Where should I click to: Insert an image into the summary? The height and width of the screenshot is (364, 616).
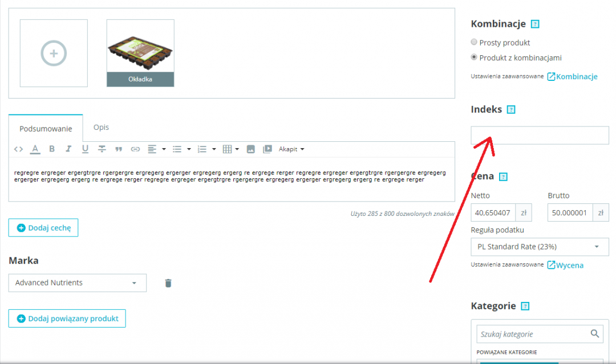[250, 149]
